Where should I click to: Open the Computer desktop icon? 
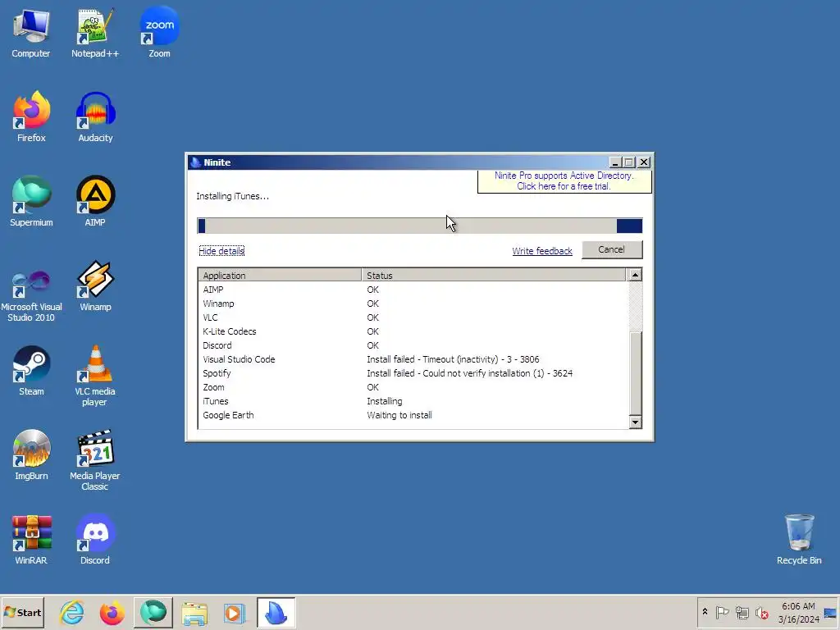[31, 33]
